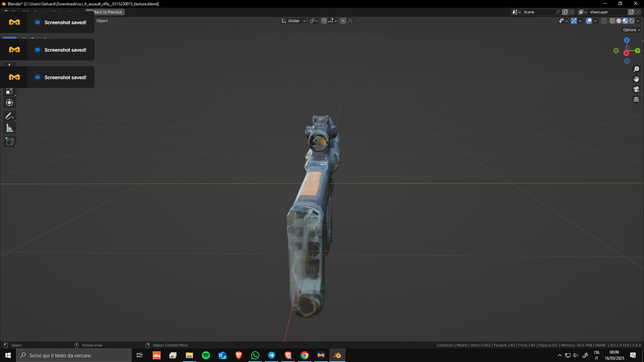Click camera icon in top Screenshot saved notification
644x362 pixels.
tap(38, 22)
